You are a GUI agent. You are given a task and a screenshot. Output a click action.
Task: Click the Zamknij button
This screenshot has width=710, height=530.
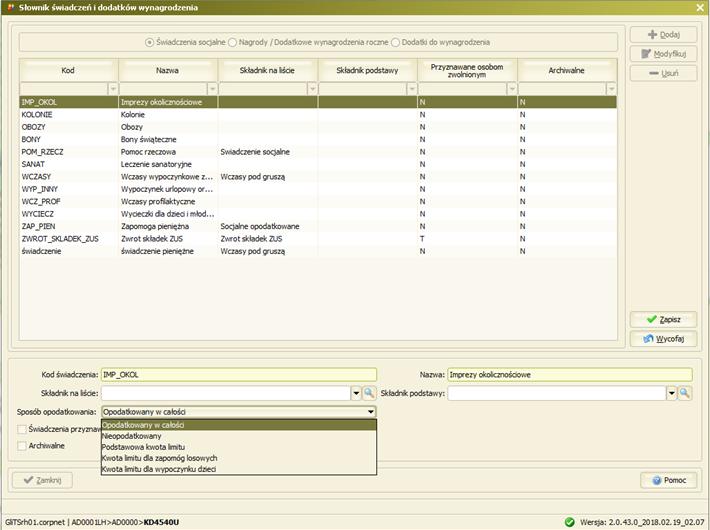tap(43, 480)
